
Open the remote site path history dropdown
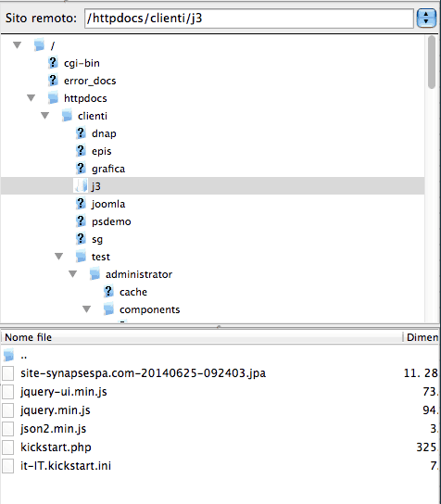click(x=426, y=18)
